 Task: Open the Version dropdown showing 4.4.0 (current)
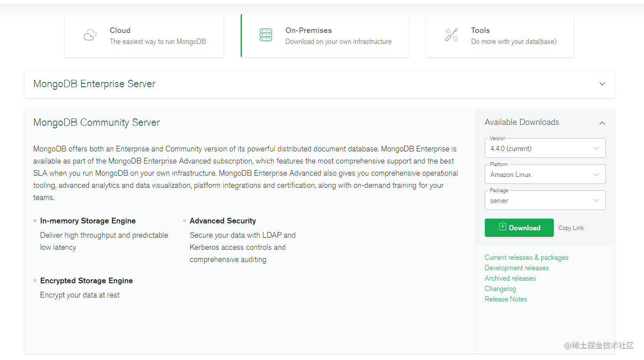[x=545, y=148]
